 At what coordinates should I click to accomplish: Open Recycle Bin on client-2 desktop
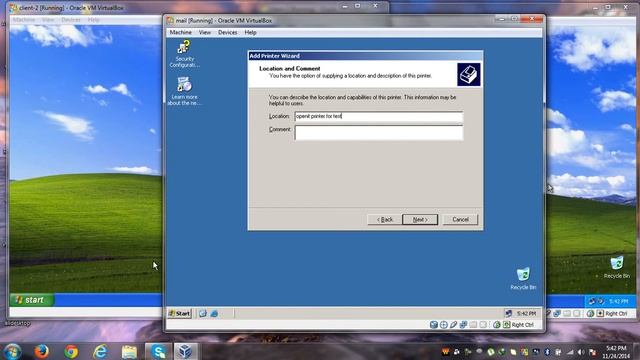point(616,267)
